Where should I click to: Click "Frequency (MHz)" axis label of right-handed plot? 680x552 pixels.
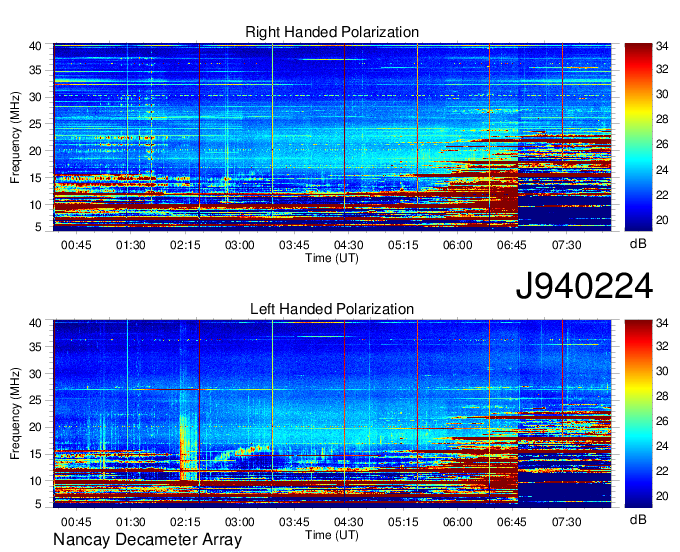(15, 137)
